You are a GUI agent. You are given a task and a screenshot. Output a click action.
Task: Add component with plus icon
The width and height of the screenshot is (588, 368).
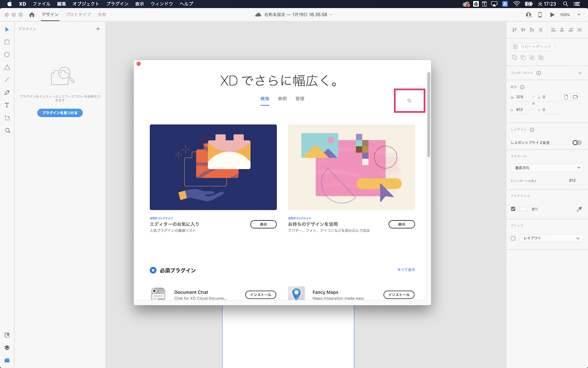click(580, 73)
